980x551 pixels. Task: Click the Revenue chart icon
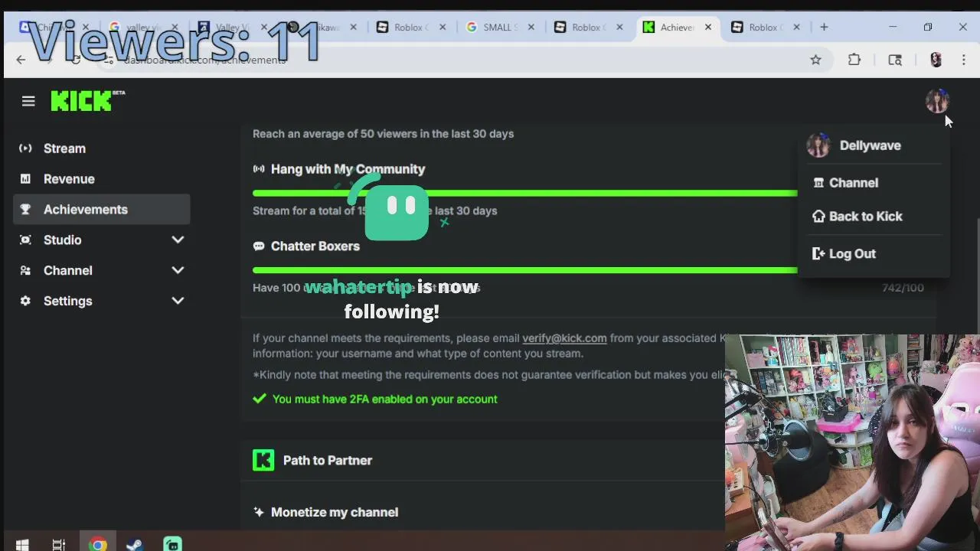tap(25, 179)
